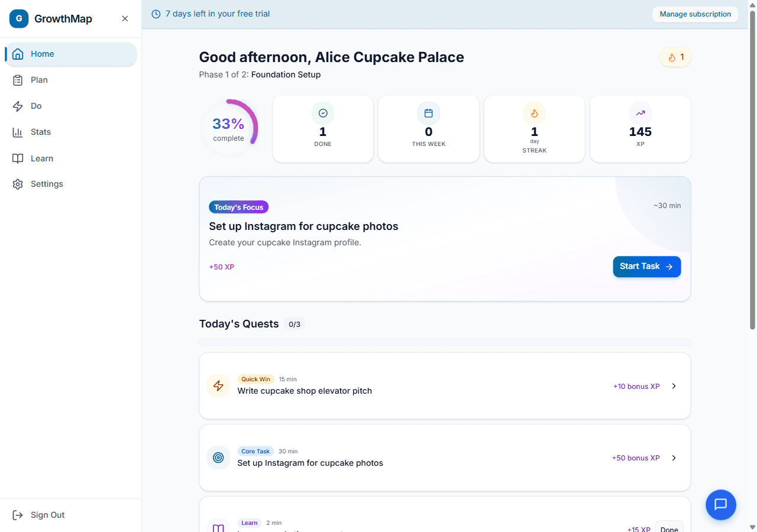The width and height of the screenshot is (757, 532).
Task: Click the page vertical scrollbar
Action: (x=752, y=169)
